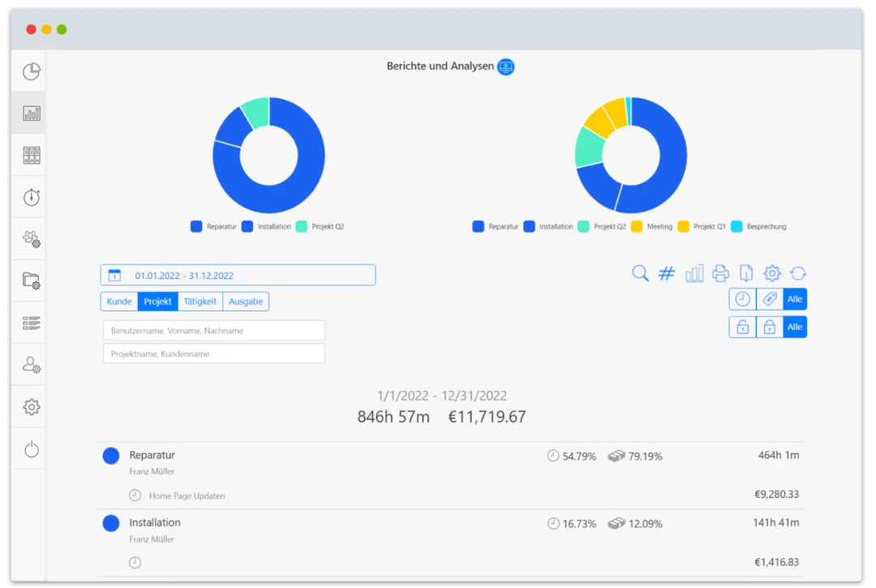The width and height of the screenshot is (876, 588).
Task: Open the binders archive icon in sidebar
Action: 31,155
